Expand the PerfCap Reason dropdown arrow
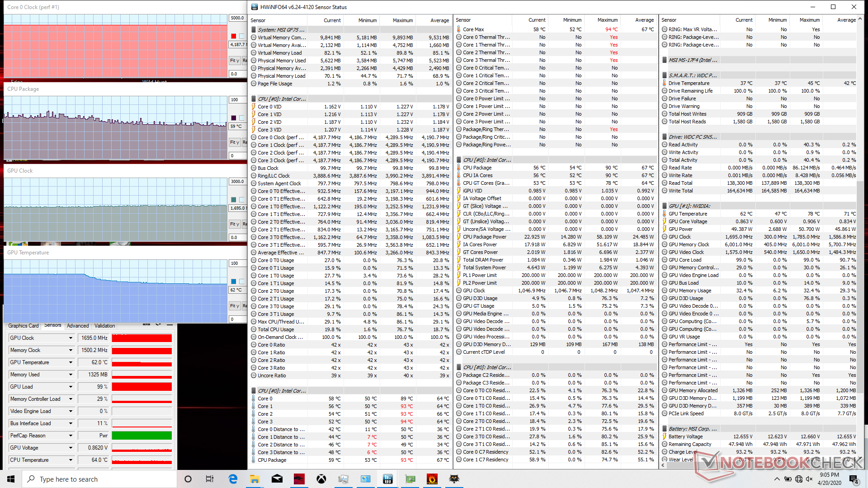The image size is (868, 488). click(x=71, y=436)
